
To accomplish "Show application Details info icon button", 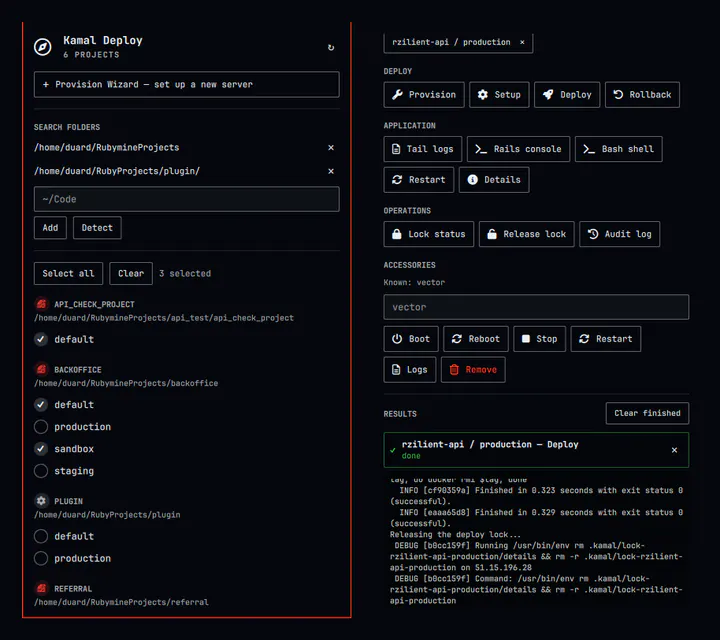I will tap(494, 180).
